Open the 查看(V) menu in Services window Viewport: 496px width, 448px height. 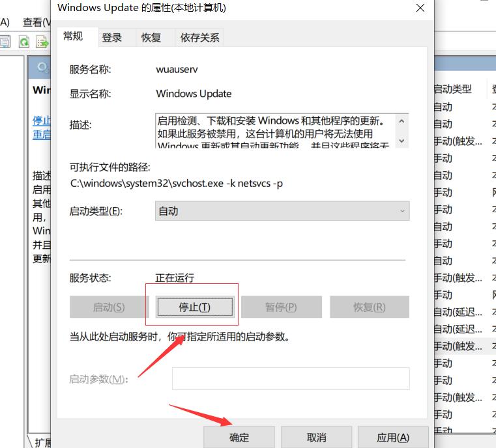coord(36,22)
